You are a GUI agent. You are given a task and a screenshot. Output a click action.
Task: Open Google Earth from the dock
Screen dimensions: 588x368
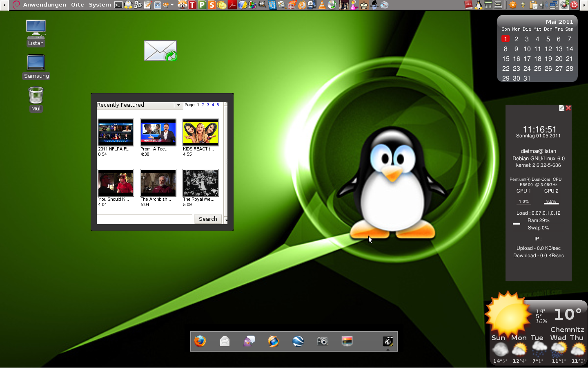(298, 341)
